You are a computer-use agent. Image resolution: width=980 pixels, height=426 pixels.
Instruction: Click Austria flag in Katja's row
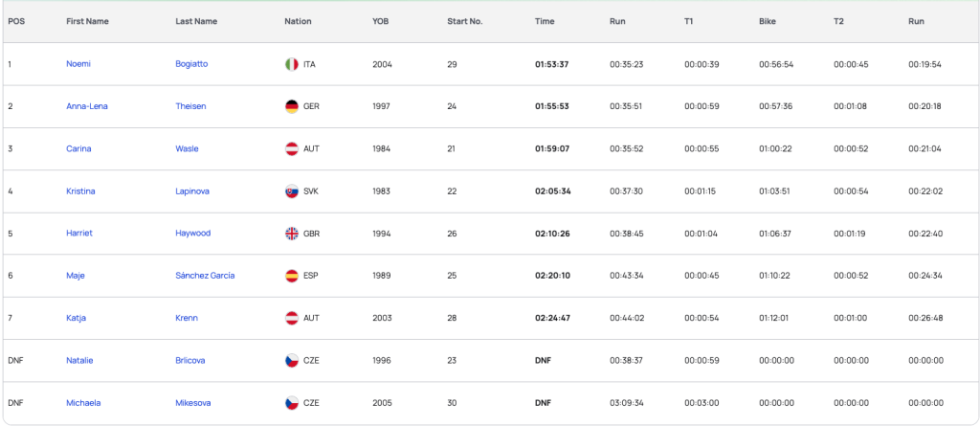tap(291, 318)
